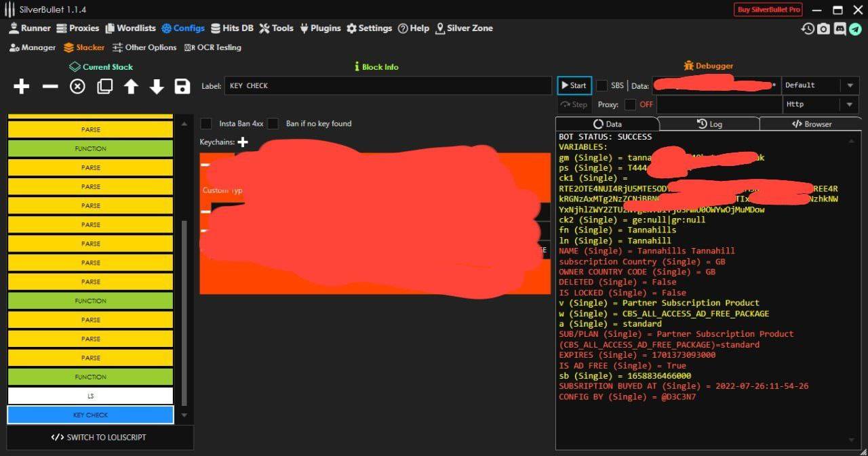
Task: Click the Step button
Action: [574, 104]
